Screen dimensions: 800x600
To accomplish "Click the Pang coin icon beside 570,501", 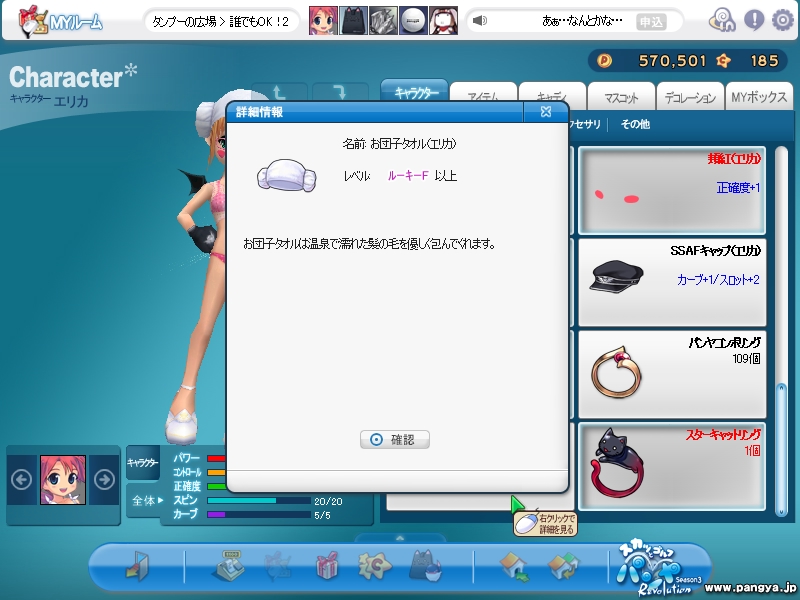I will click(x=604, y=61).
